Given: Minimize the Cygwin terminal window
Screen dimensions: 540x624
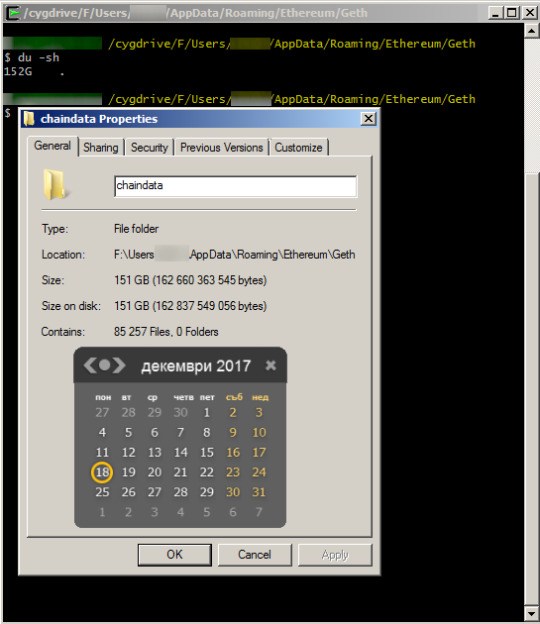Looking at the screenshot, I should pos(495,13).
